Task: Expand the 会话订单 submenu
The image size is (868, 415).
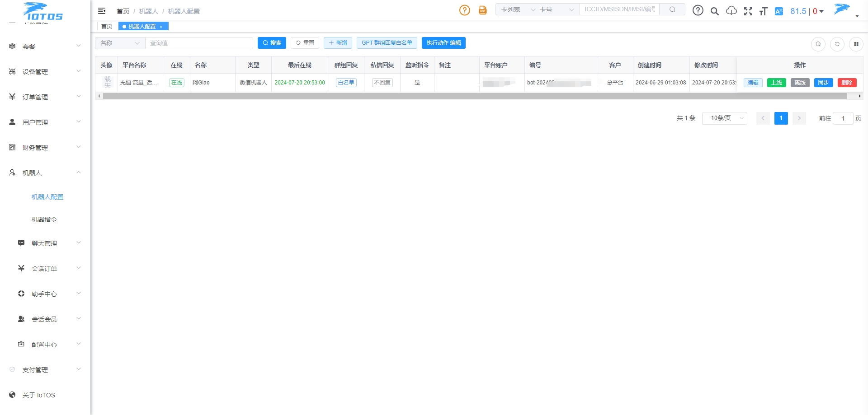Action: coord(45,268)
